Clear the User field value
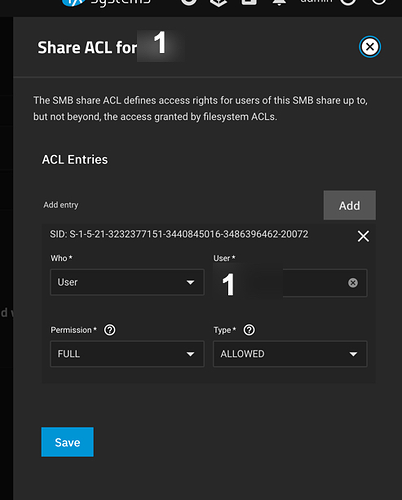The image size is (402, 500). point(353,283)
